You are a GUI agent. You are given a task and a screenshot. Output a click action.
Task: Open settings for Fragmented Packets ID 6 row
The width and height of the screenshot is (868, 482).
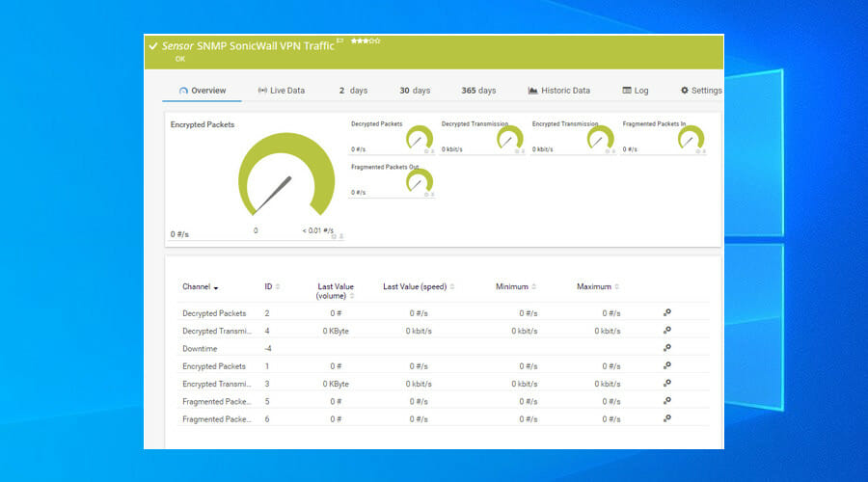tap(667, 419)
